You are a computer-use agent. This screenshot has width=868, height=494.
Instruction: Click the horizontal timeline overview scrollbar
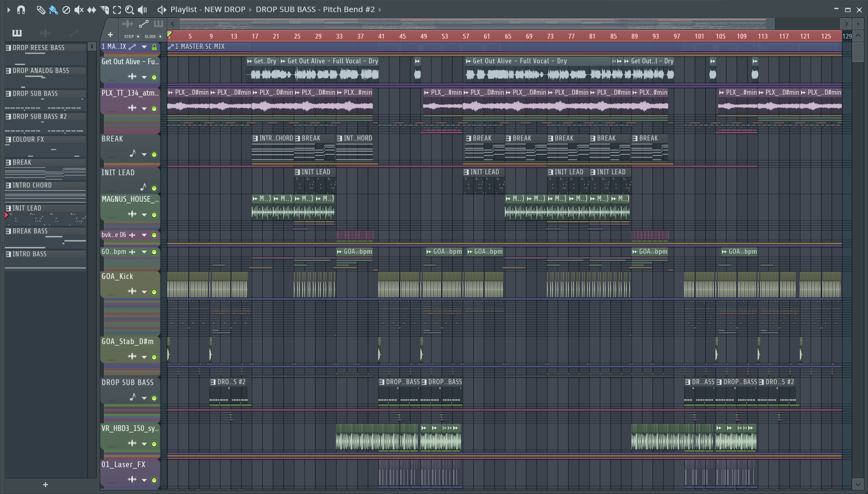476,24
